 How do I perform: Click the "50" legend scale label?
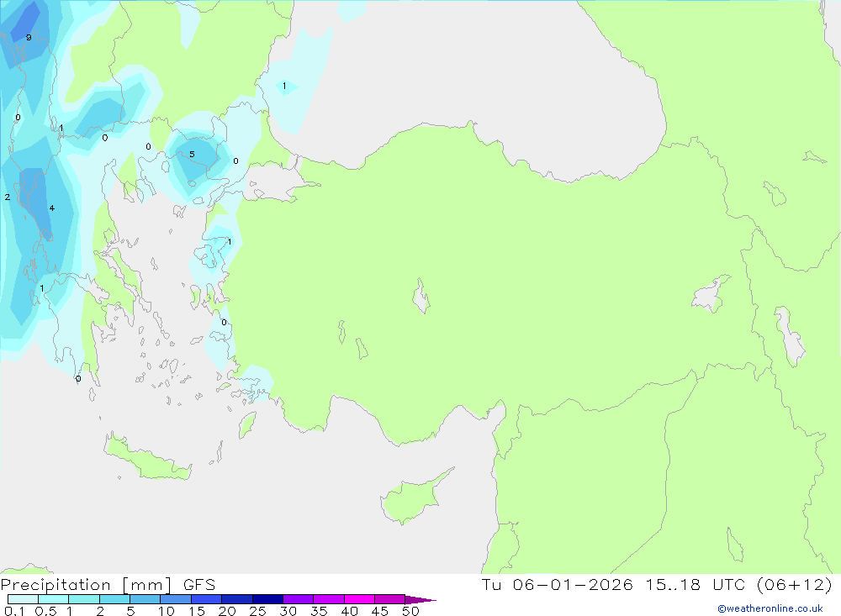click(411, 611)
